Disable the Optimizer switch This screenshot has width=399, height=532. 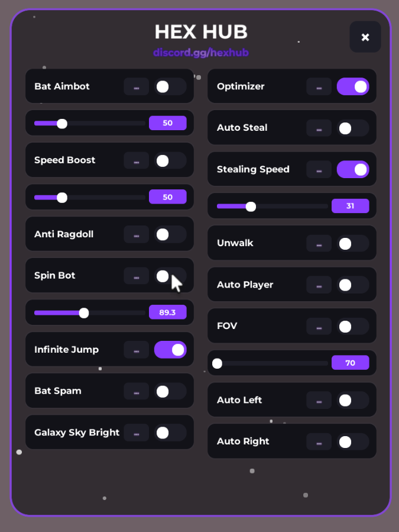[353, 87]
